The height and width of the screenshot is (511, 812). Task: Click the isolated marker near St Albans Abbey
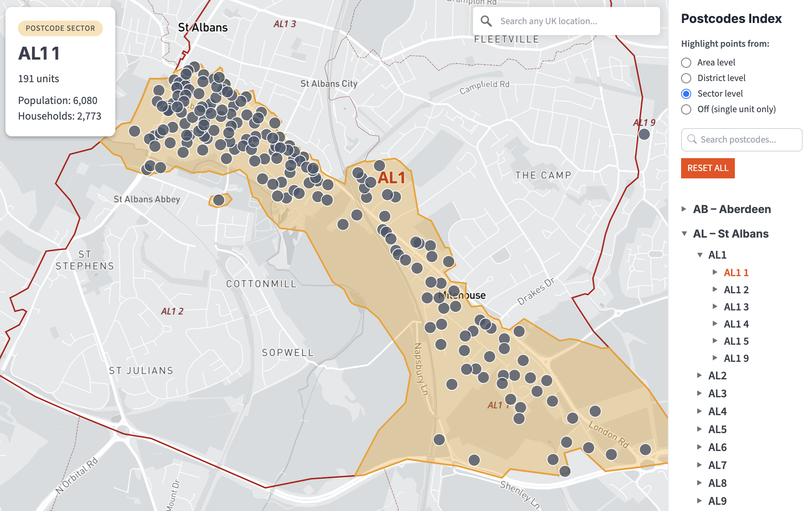pos(219,200)
